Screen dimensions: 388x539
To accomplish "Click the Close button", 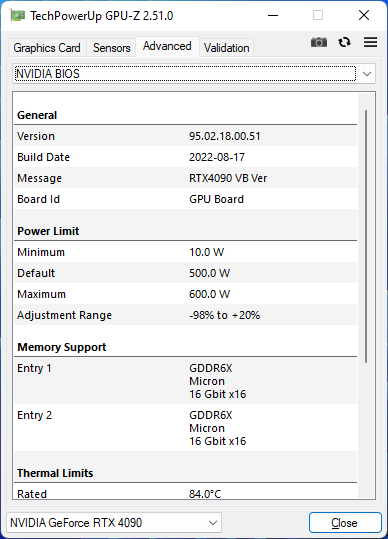I will 345,523.
